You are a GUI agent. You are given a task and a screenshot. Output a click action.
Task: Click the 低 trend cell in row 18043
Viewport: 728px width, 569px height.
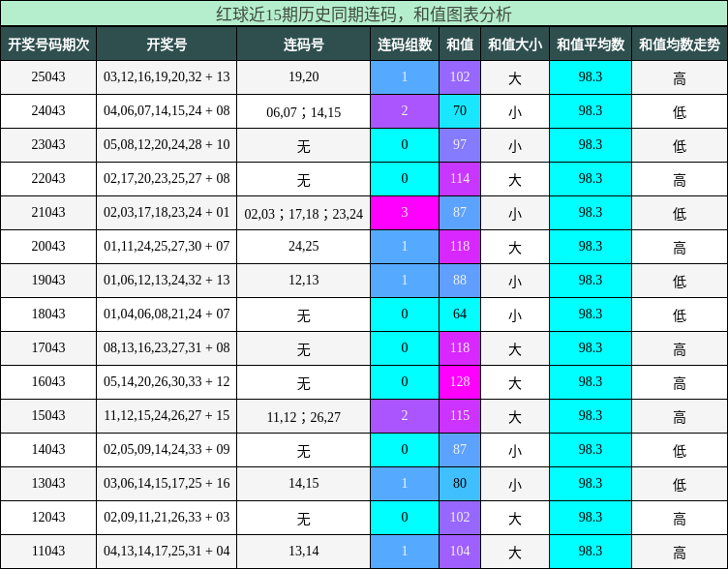coord(680,315)
